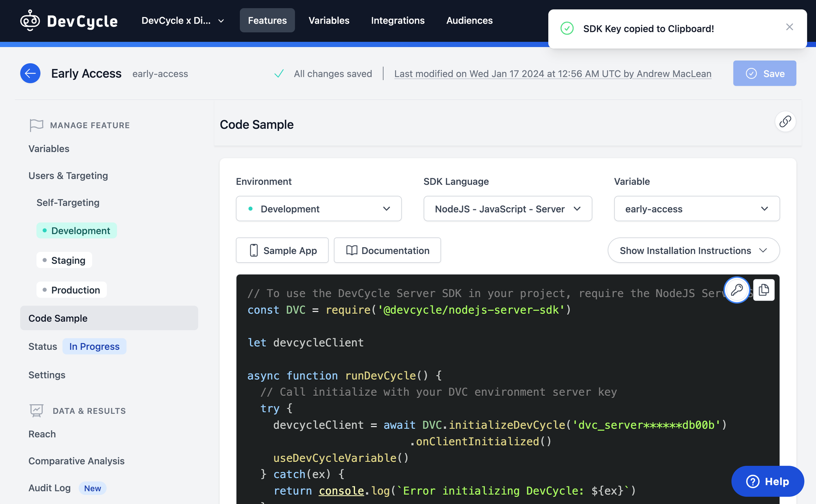Viewport: 816px width, 504px height.
Task: Copy code with the clipboard icon
Action: (x=763, y=290)
